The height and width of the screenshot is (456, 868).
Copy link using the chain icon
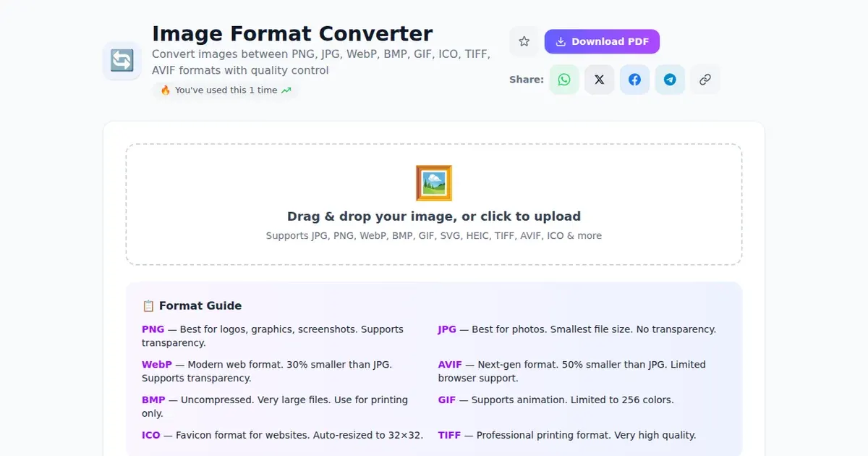point(705,80)
